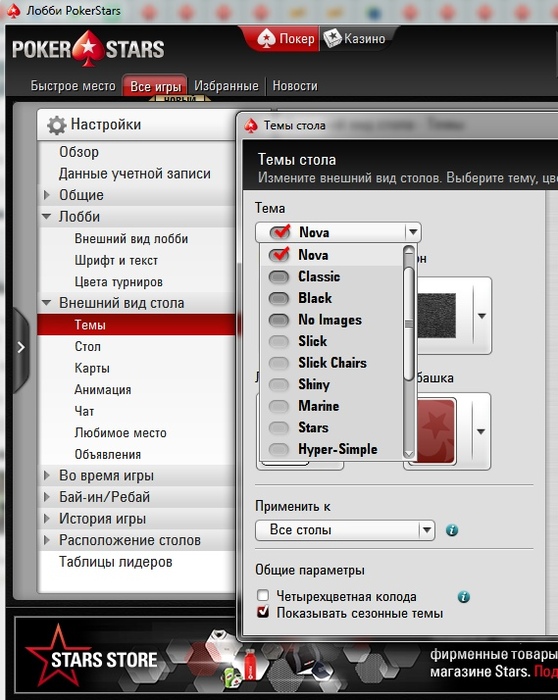The image size is (558, 700).
Task: Open the Избранные tab
Action: click(226, 86)
